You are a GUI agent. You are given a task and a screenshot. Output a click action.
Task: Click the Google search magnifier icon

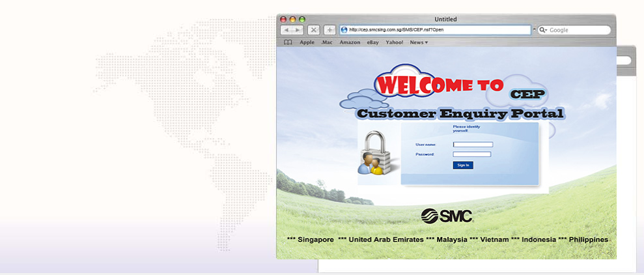pyautogui.click(x=543, y=30)
